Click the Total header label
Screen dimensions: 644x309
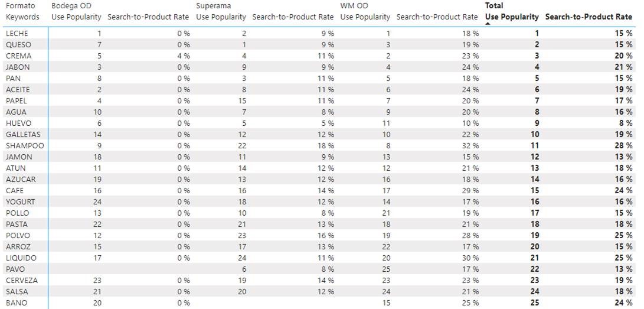pyautogui.click(x=493, y=6)
